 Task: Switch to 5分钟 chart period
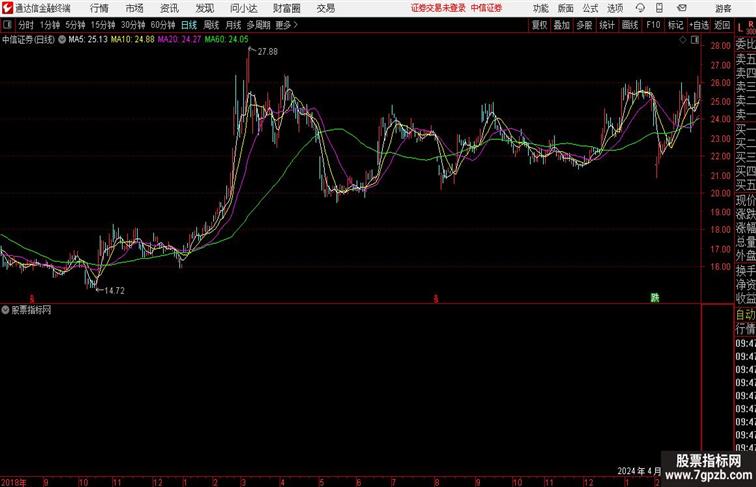tap(75, 25)
